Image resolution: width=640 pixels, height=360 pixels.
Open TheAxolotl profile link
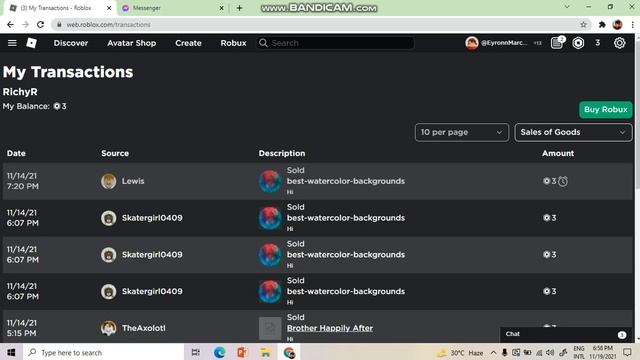click(x=144, y=328)
